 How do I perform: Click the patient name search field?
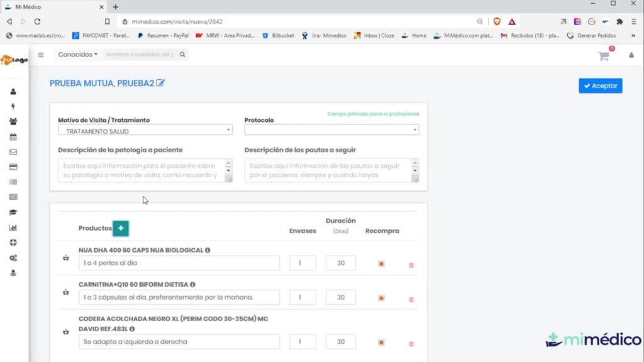(x=140, y=54)
